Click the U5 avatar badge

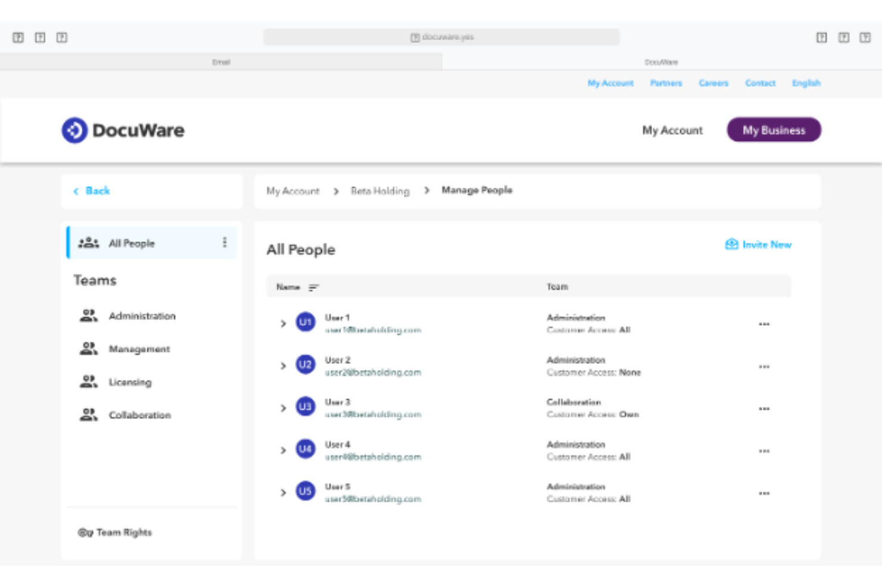tap(306, 491)
